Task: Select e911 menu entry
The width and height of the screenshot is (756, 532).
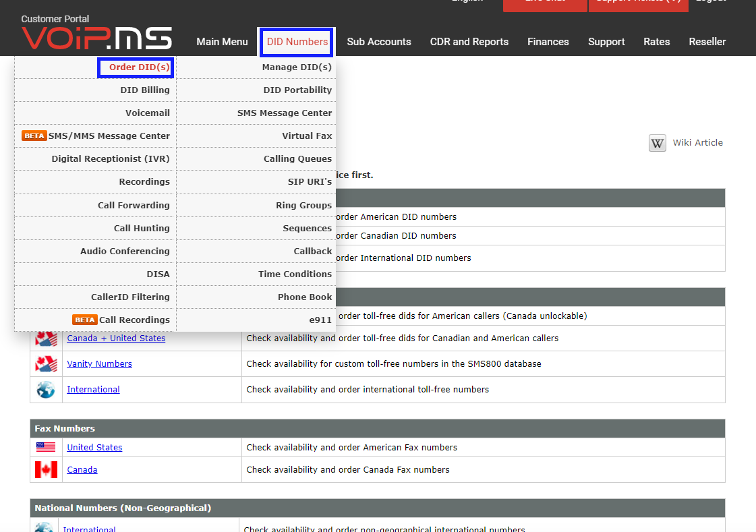Action: (320, 320)
